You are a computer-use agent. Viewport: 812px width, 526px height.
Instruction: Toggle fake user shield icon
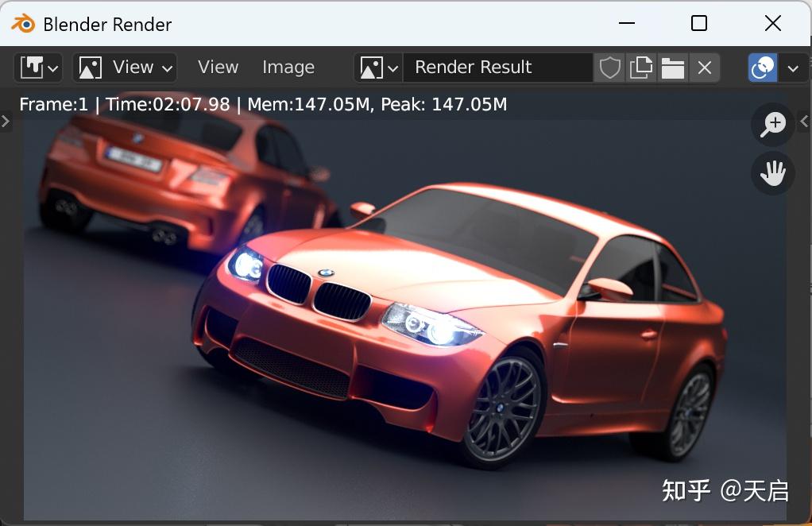pyautogui.click(x=609, y=68)
